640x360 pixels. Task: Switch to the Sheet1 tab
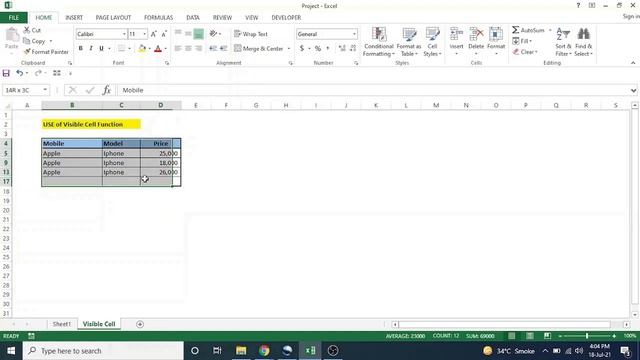[x=61, y=324]
